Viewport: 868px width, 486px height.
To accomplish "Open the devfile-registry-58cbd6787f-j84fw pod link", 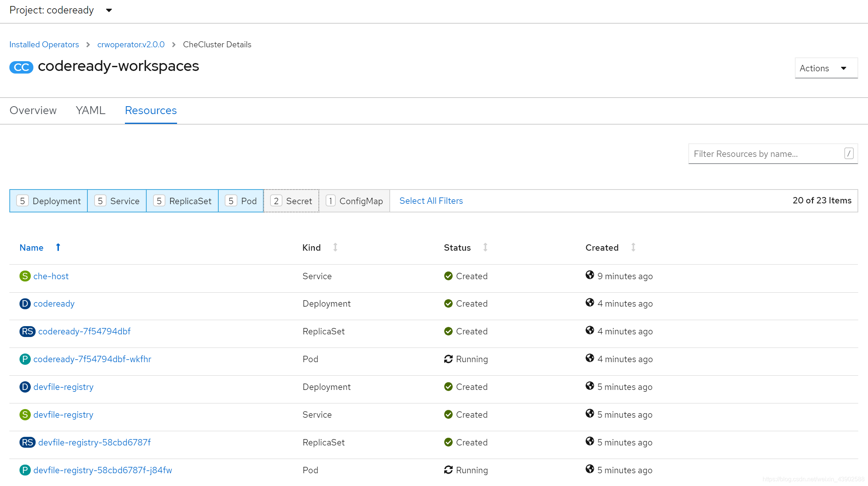I will point(103,470).
